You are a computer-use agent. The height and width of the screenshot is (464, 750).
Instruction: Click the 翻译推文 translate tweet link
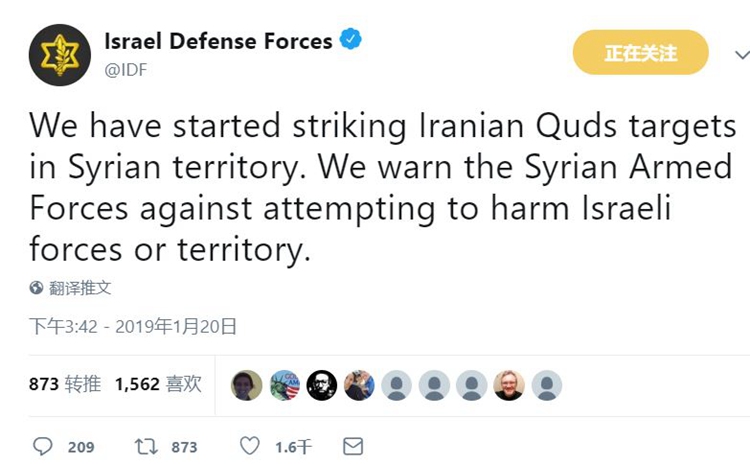[81, 288]
